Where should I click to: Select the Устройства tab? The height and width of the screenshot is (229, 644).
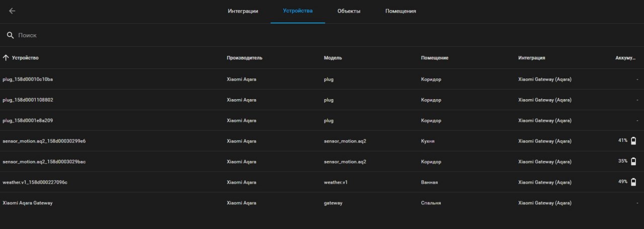click(x=298, y=11)
